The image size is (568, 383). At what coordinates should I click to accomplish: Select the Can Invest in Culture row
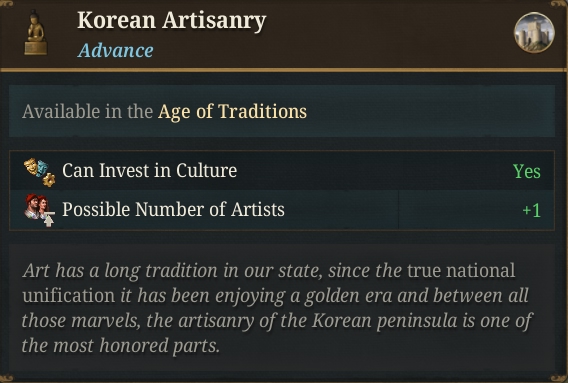[x=282, y=171]
